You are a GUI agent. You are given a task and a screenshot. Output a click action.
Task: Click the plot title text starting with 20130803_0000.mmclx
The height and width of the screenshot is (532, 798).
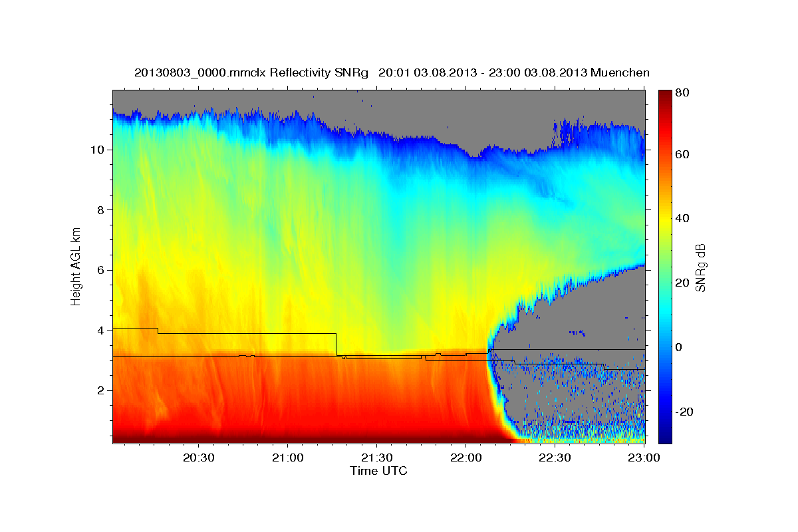(392, 72)
